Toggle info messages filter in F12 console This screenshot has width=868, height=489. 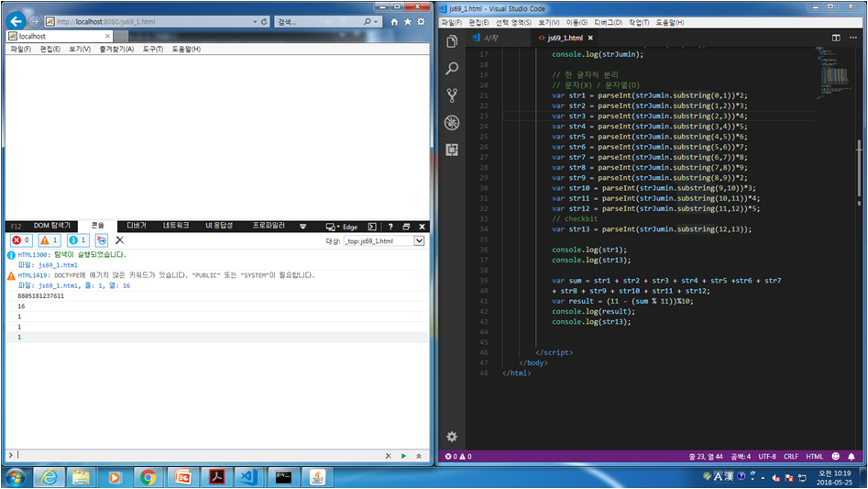pos(78,240)
